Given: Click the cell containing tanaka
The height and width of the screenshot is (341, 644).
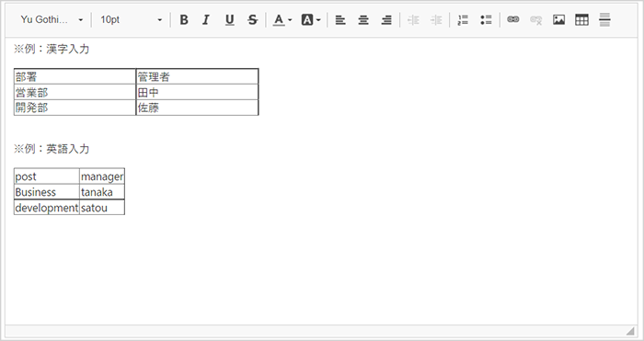Looking at the screenshot, I should (x=102, y=192).
